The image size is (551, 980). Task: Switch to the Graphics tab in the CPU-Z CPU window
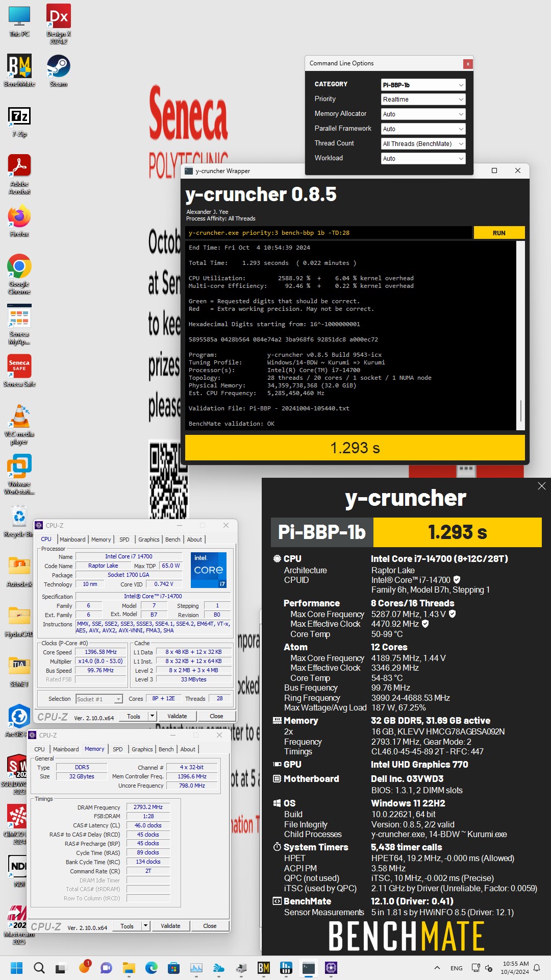[x=148, y=540]
